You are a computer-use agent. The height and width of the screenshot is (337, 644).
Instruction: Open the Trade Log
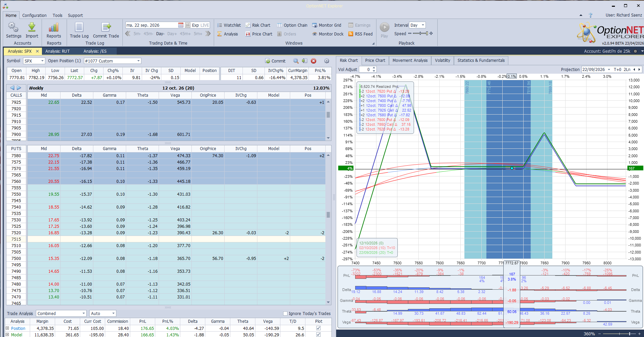pos(79,30)
